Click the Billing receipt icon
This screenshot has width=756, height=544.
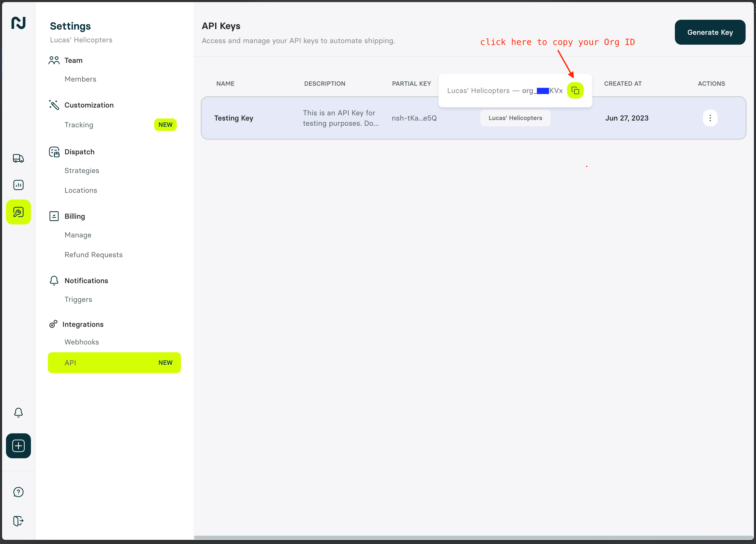pos(54,216)
